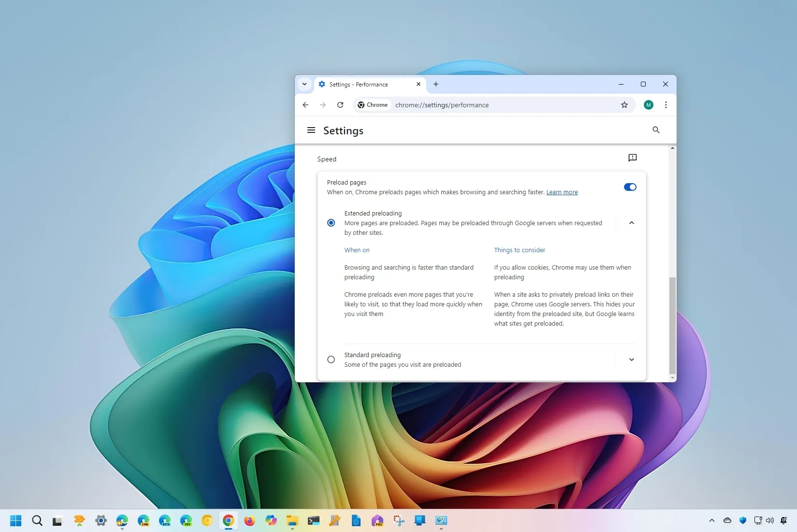The height and width of the screenshot is (532, 797).
Task: Bookmark this page with the star icon
Action: click(x=624, y=105)
